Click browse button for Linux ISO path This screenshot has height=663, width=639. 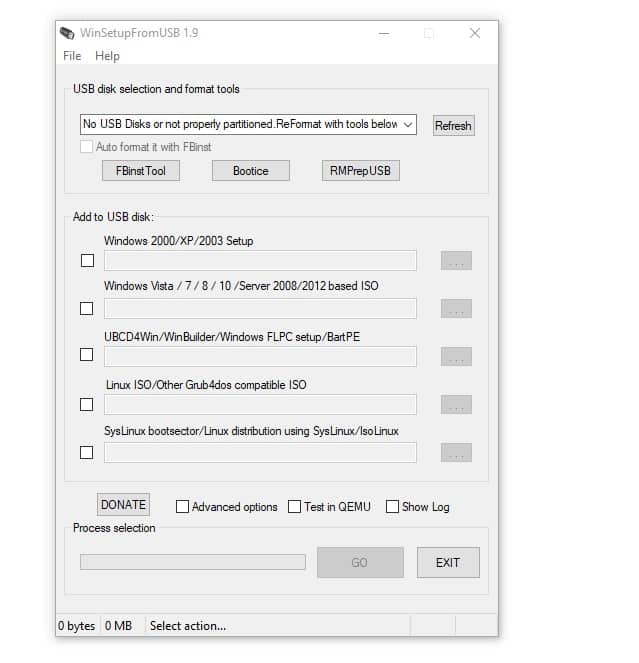(x=456, y=404)
